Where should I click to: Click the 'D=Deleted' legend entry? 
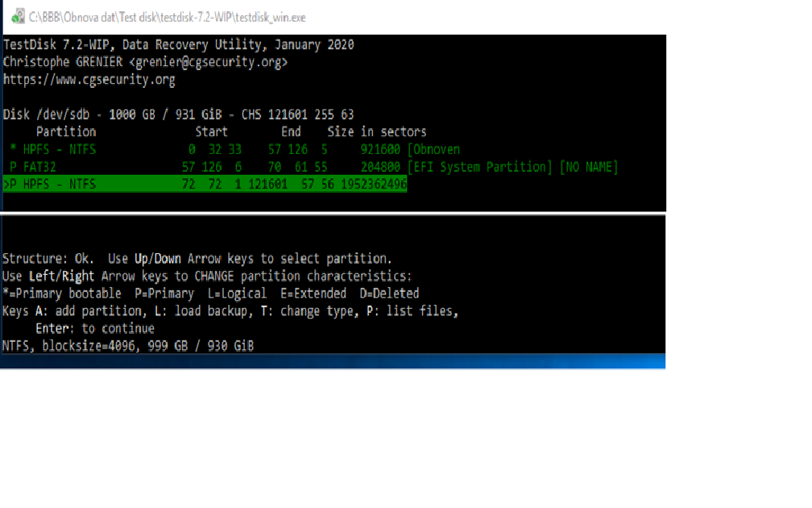click(389, 294)
